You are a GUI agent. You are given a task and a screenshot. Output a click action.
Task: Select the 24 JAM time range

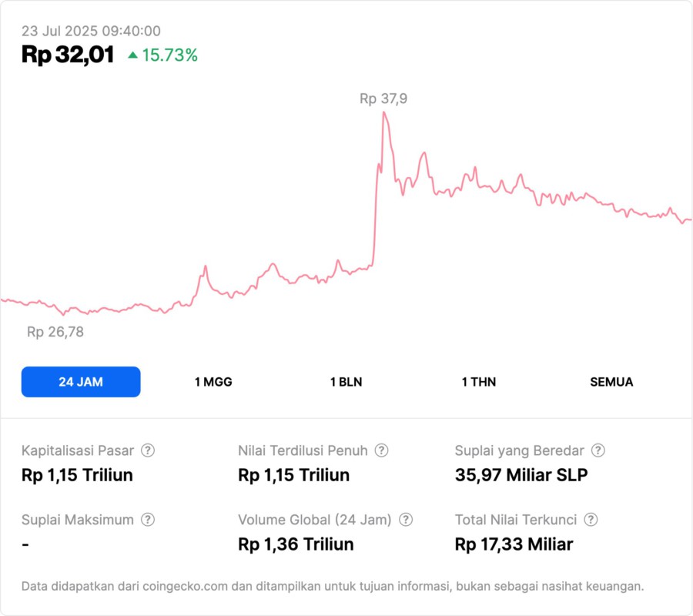pyautogui.click(x=81, y=382)
